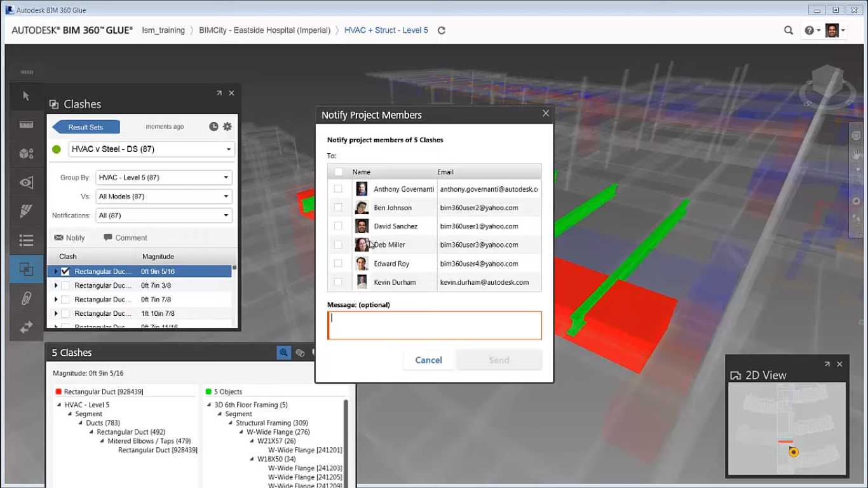Open the Views eye tool in sidebar
This screenshot has width=868, height=488.
26,183
